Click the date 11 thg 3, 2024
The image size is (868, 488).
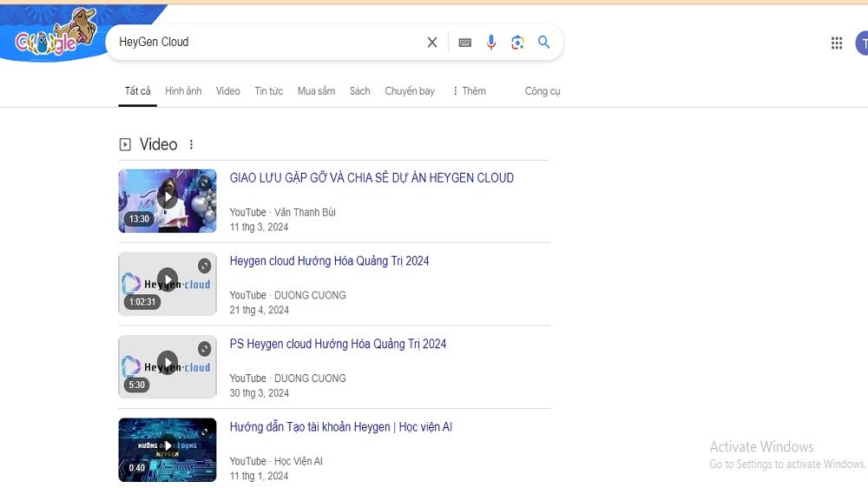click(x=259, y=228)
